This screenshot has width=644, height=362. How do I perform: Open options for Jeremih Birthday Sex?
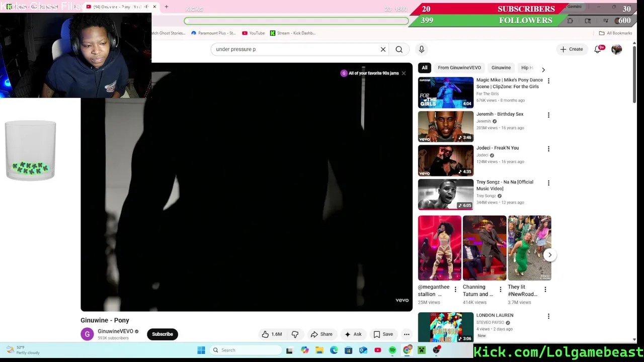click(x=548, y=115)
